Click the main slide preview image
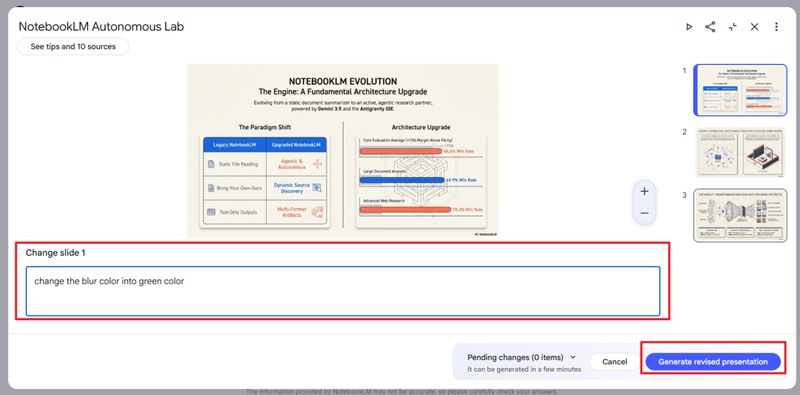The width and height of the screenshot is (800, 395). click(x=343, y=151)
